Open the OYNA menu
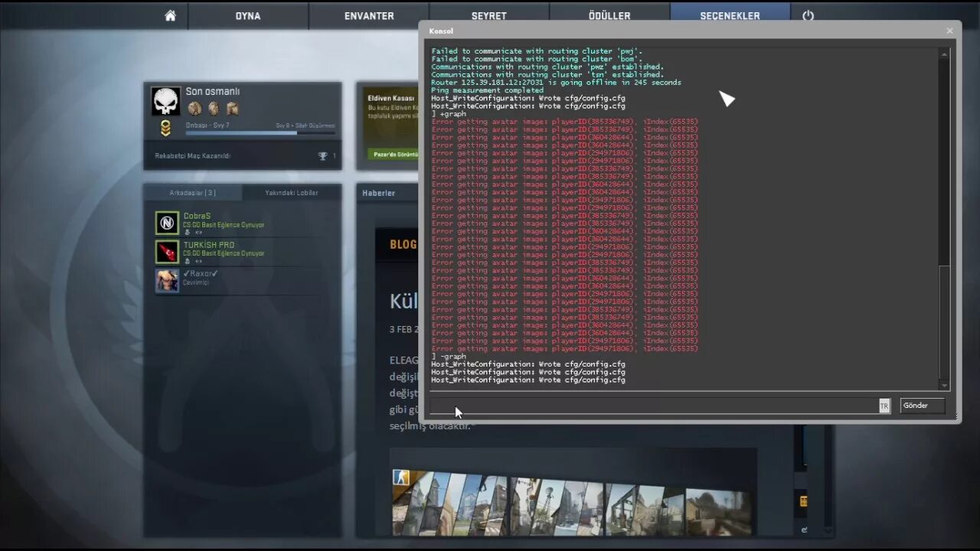 click(248, 15)
